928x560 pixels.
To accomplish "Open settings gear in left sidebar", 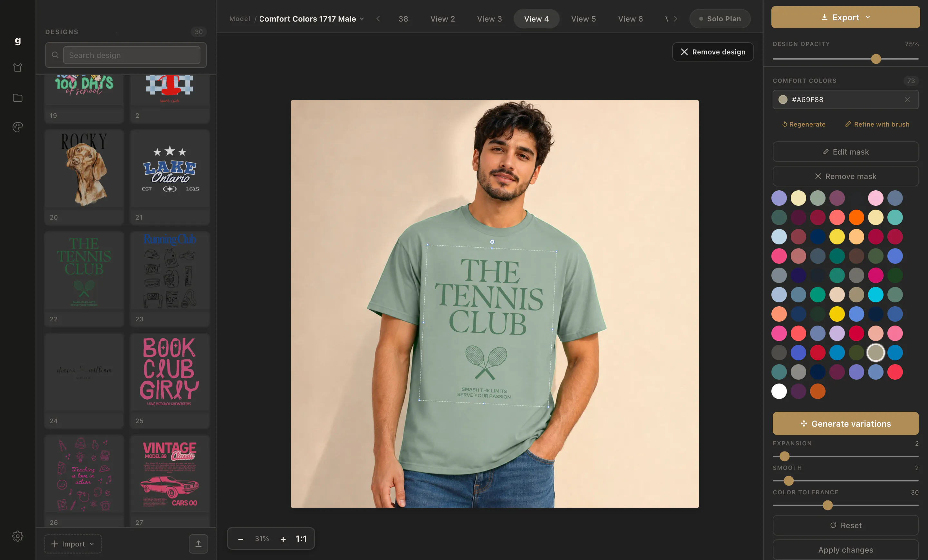I will (x=18, y=536).
